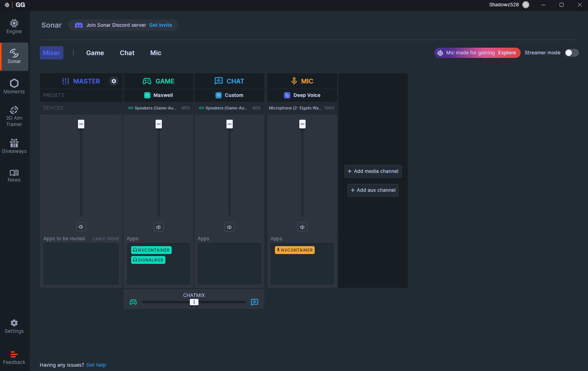
Task: Open Feedback in the sidebar
Action: [x=14, y=358]
